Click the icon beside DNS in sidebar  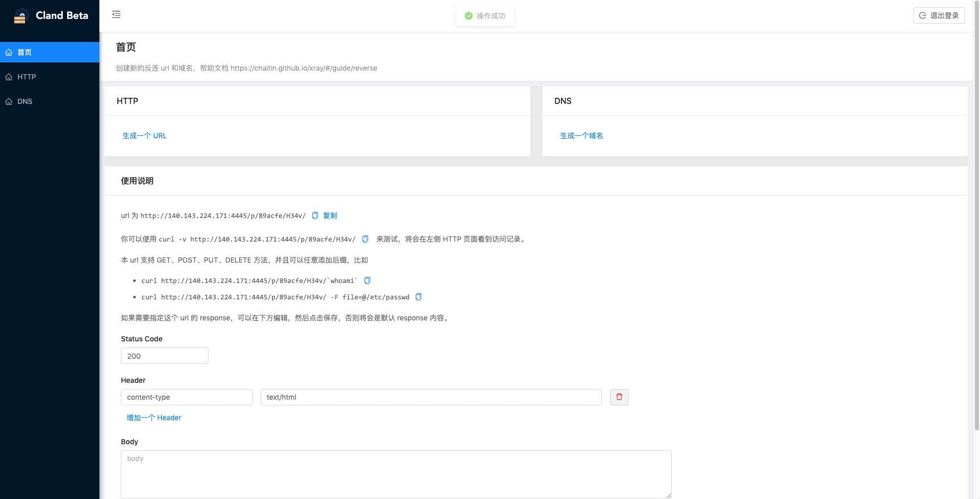pyautogui.click(x=9, y=101)
